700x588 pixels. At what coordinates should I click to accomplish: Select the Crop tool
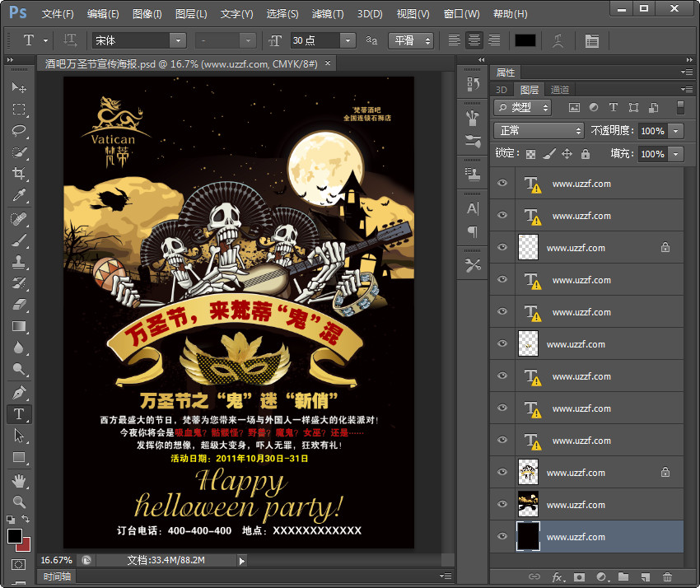click(x=18, y=174)
